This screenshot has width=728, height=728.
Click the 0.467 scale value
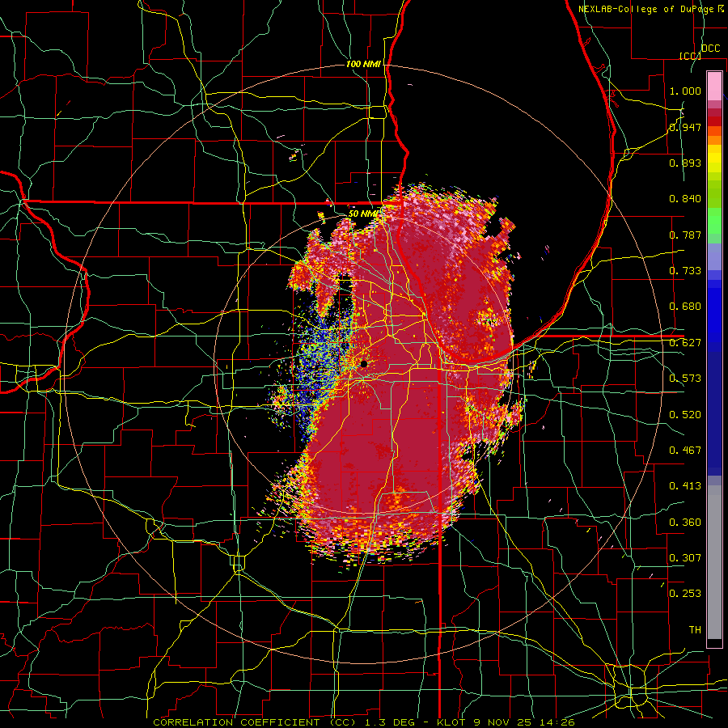point(685,451)
